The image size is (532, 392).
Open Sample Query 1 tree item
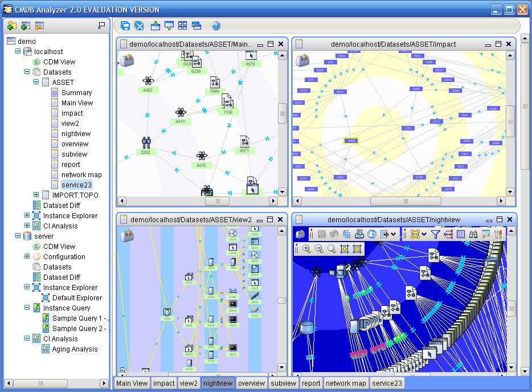(80, 318)
